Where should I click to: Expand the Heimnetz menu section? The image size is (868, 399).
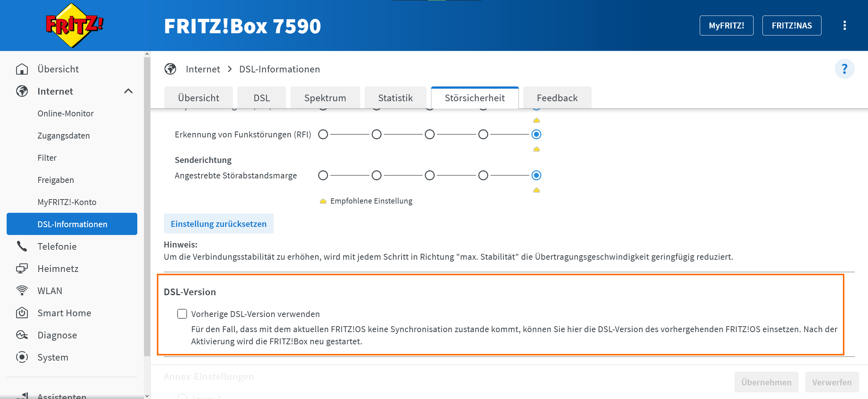click(58, 269)
